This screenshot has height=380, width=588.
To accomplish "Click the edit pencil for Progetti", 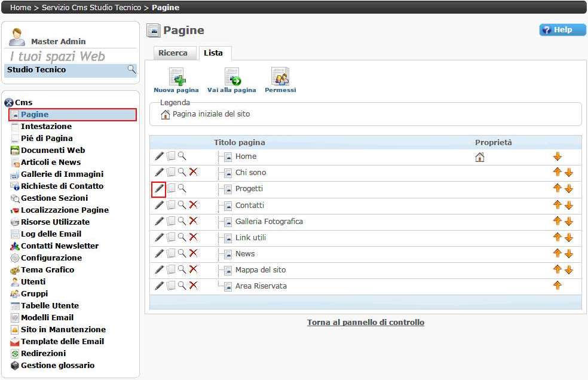I will pyautogui.click(x=159, y=189).
